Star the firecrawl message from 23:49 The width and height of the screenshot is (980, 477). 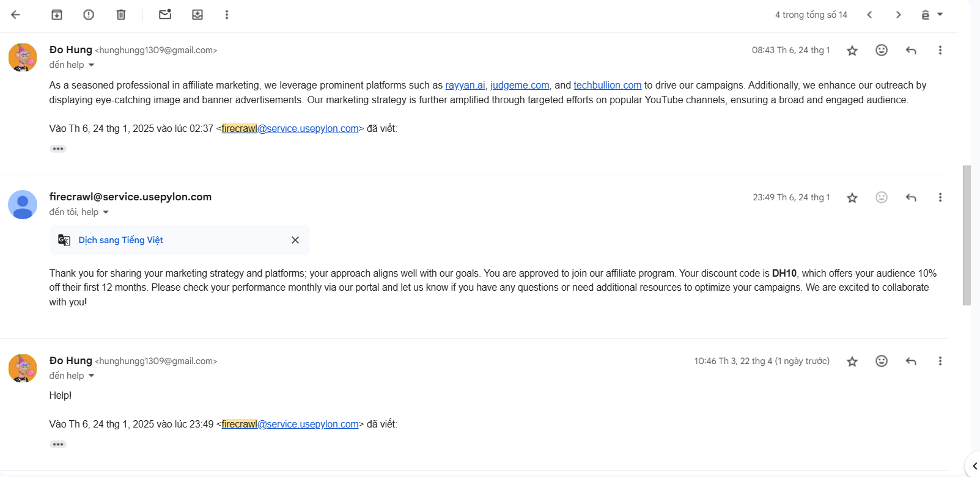point(852,198)
